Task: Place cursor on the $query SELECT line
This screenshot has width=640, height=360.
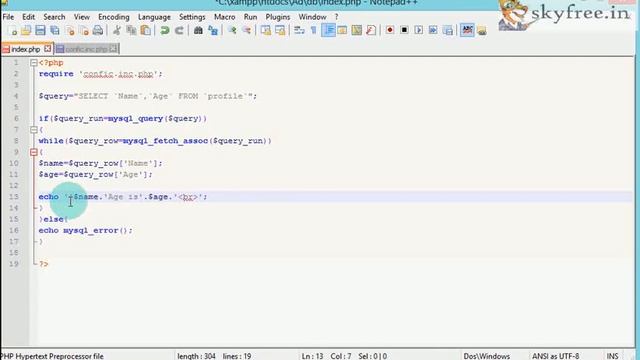Action: [148, 96]
